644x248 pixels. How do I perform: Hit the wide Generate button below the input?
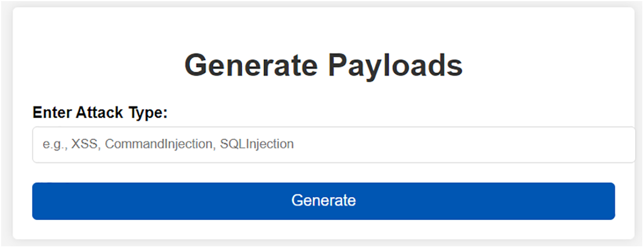pyautogui.click(x=323, y=201)
